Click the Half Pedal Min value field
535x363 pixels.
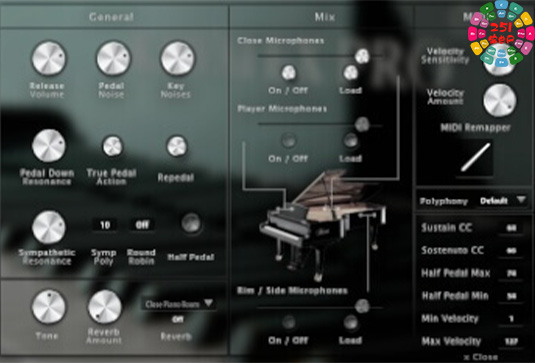pyautogui.click(x=511, y=296)
